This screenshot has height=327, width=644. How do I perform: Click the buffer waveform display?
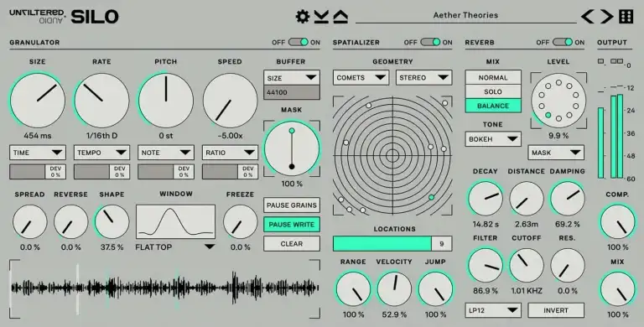(164, 288)
